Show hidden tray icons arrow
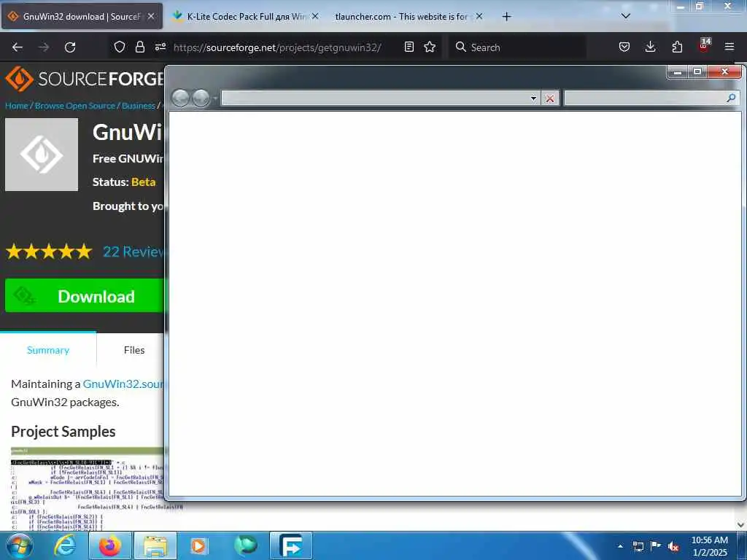The image size is (747, 560). pyautogui.click(x=620, y=546)
